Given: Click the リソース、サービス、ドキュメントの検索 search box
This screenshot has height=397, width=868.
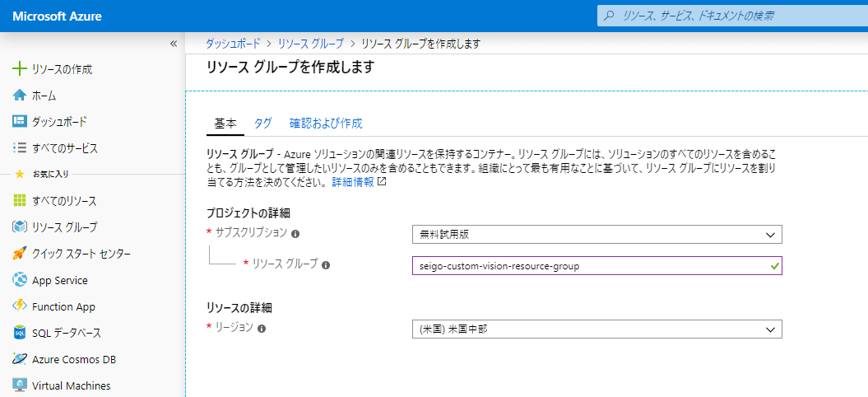Looking at the screenshot, I should pyautogui.click(x=732, y=16).
